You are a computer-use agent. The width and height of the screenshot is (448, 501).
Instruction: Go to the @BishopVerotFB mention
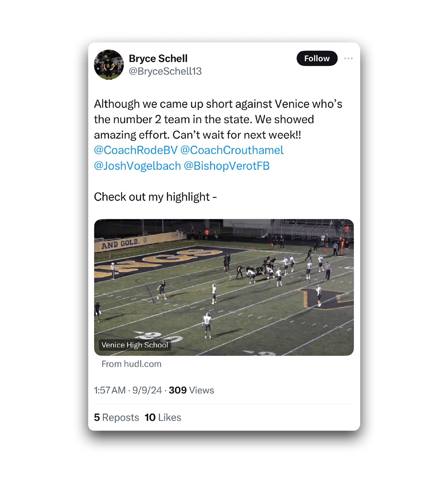[227, 166]
